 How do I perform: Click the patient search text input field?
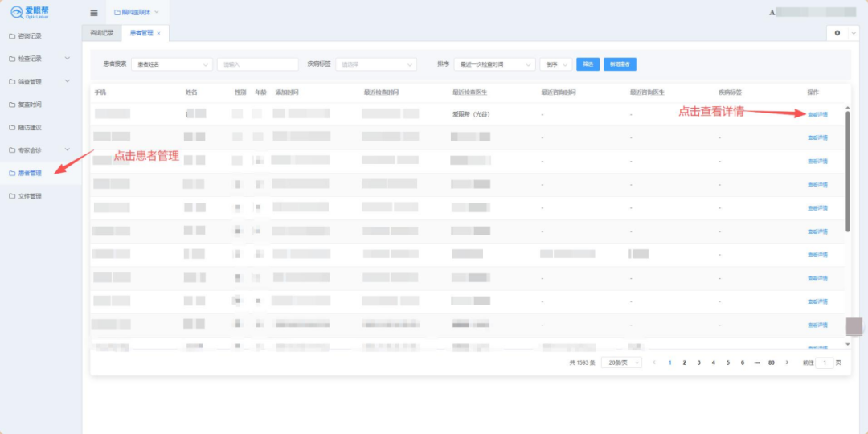coord(257,64)
